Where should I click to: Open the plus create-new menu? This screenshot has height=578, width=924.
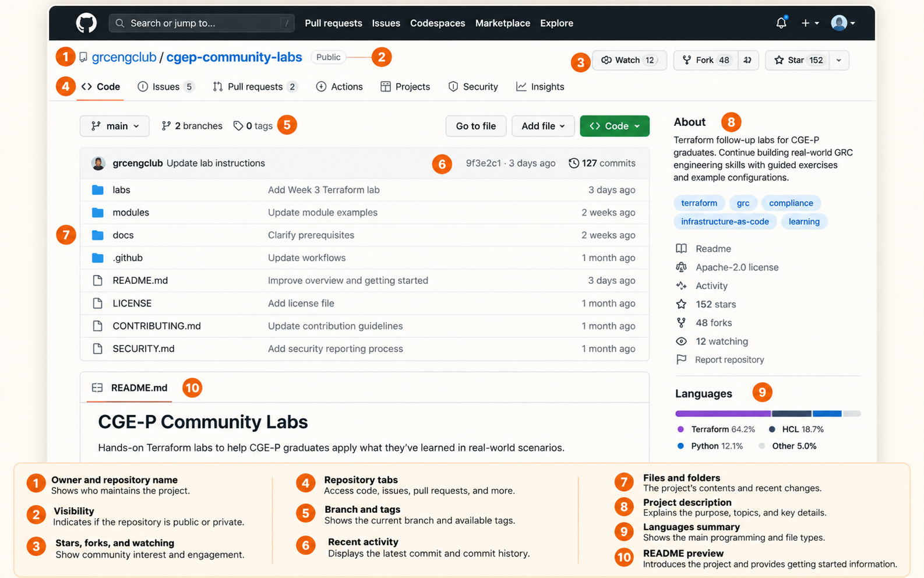coord(810,23)
